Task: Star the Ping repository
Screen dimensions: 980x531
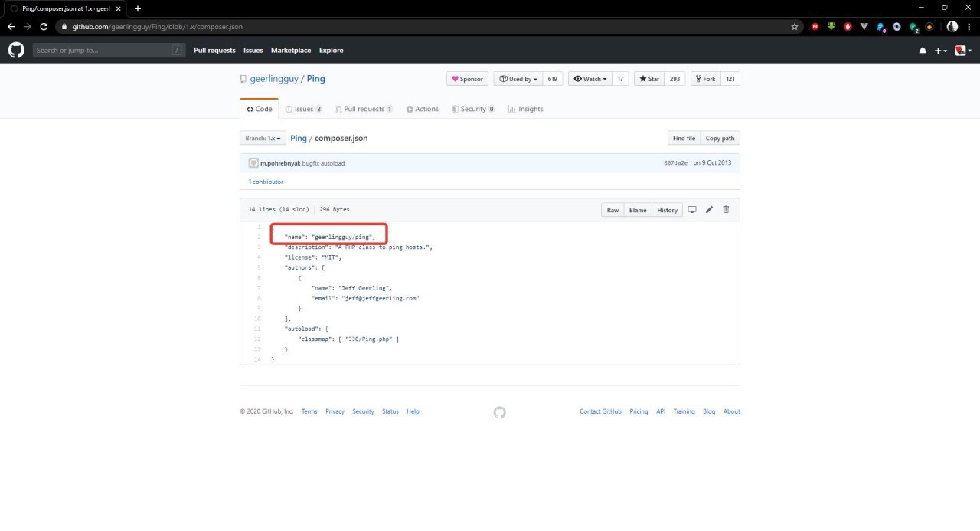Action: [x=649, y=79]
